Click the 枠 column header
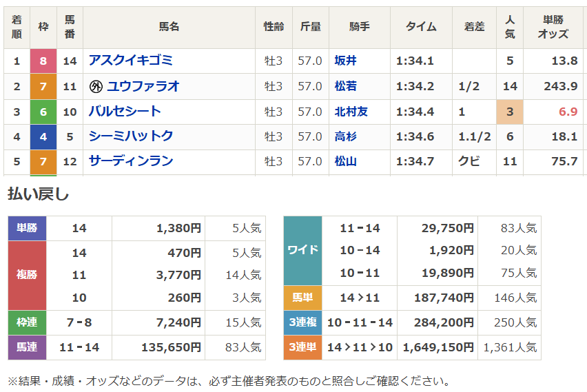Viewport: 587px width, 392px height. (x=43, y=27)
